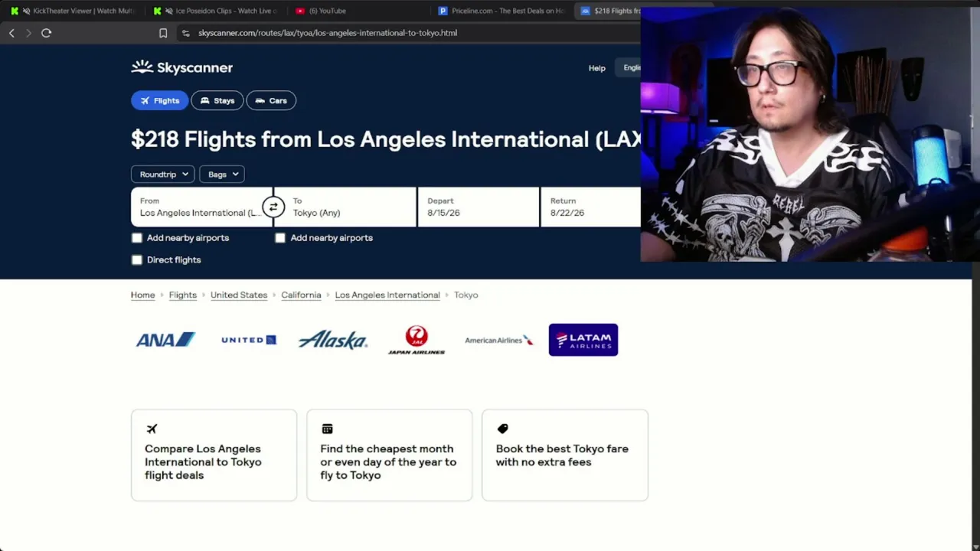
Task: Open the Bags dropdown
Action: (222, 174)
